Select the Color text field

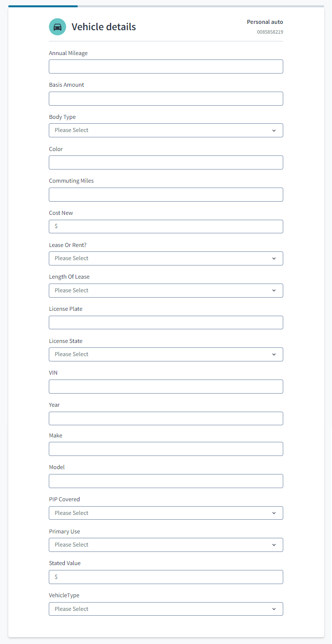166,162
